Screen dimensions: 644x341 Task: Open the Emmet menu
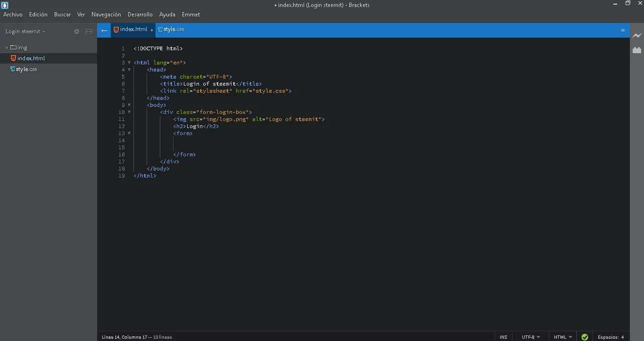[191, 15]
